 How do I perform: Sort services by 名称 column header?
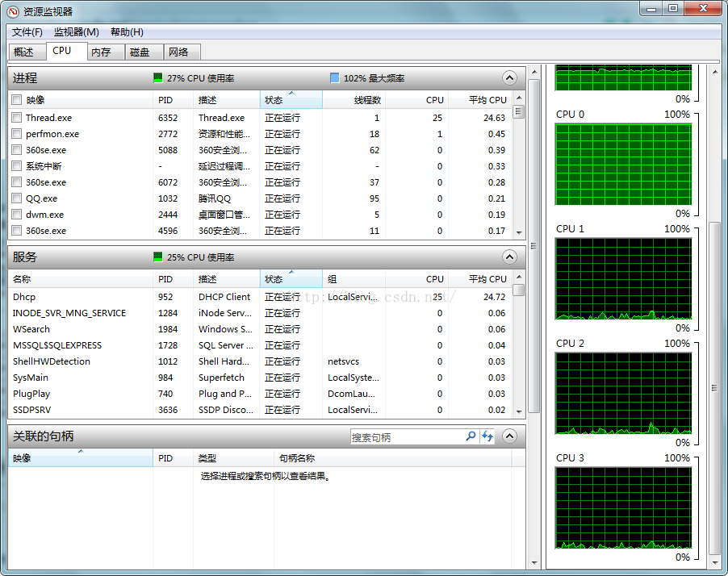(81, 279)
